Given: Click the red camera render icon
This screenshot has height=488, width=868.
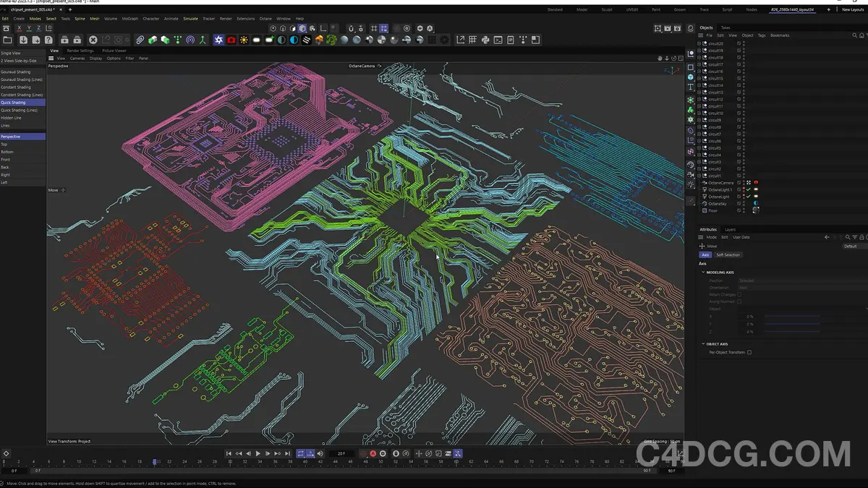Looking at the screenshot, I should click(x=231, y=40).
